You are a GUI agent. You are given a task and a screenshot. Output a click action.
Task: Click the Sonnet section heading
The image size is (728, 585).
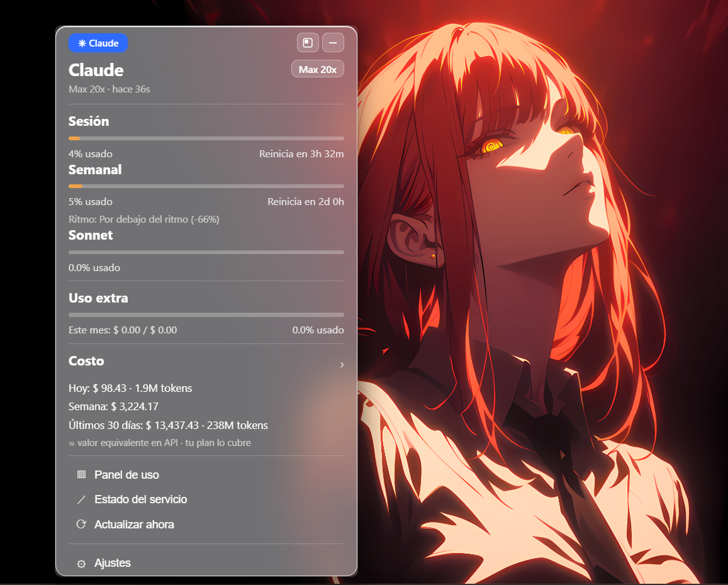pyautogui.click(x=91, y=235)
